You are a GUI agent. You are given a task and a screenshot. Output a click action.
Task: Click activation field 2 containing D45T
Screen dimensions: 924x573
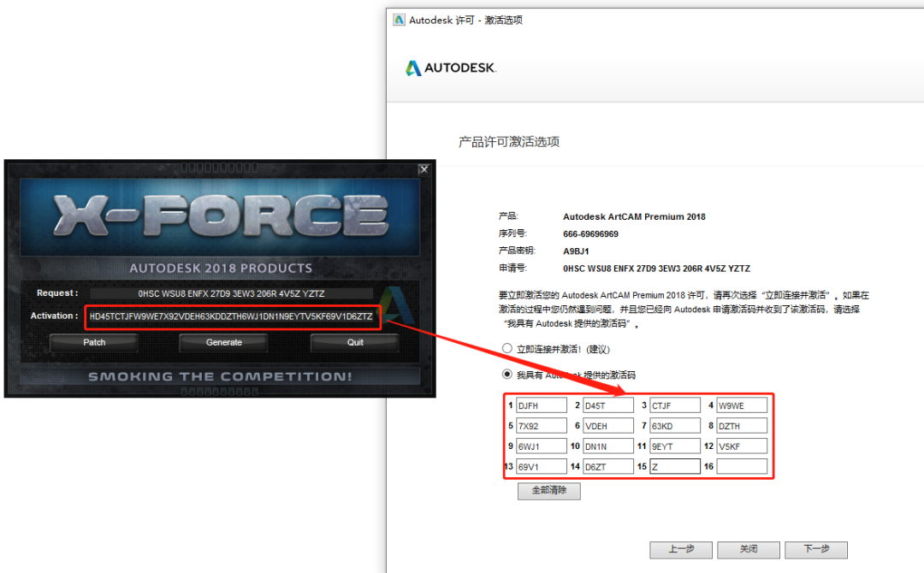click(607, 405)
